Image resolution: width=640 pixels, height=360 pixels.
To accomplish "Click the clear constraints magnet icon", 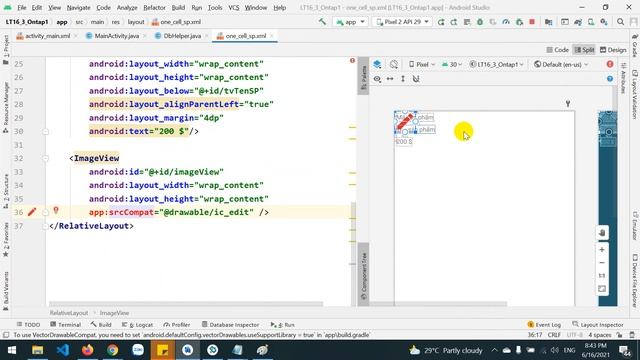I will tap(416, 79).
